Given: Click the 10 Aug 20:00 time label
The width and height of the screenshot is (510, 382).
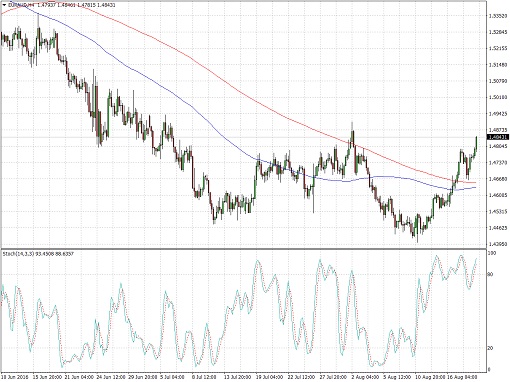Looking at the screenshot, I should (x=430, y=377).
